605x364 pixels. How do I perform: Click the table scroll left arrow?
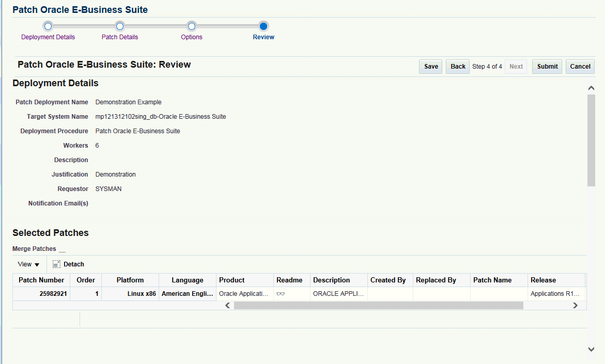[x=228, y=305]
